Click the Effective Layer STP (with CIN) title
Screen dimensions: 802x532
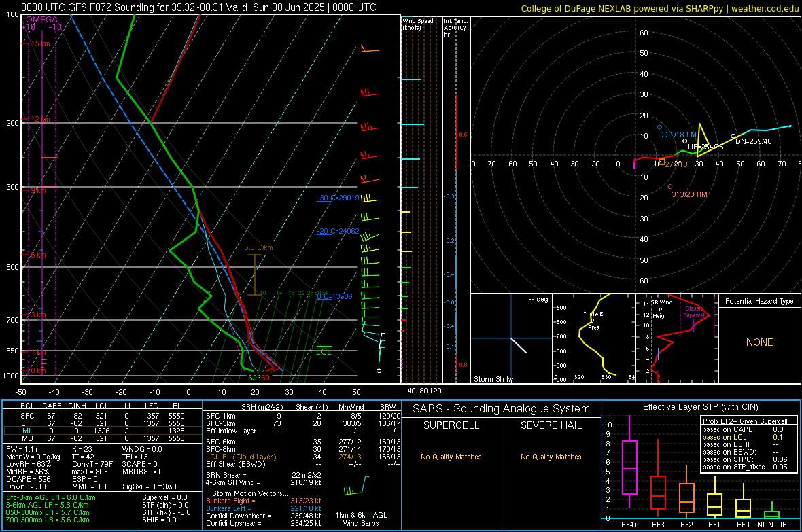click(700, 407)
